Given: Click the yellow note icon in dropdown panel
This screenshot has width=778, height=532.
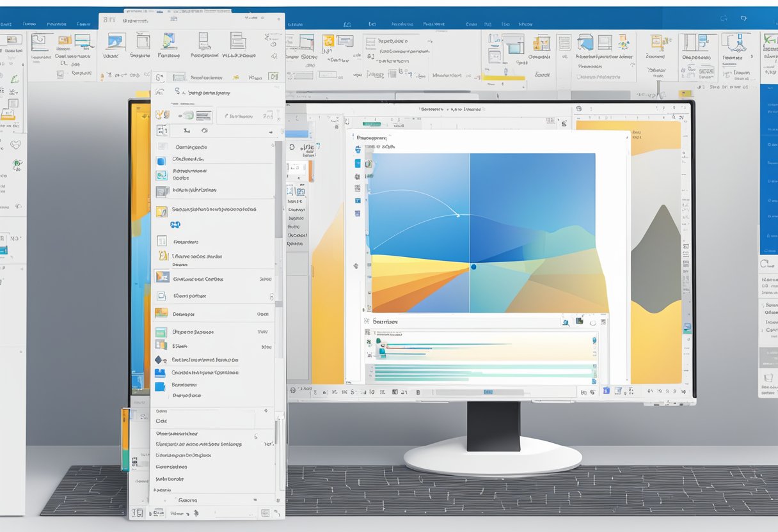Looking at the screenshot, I should [161, 212].
